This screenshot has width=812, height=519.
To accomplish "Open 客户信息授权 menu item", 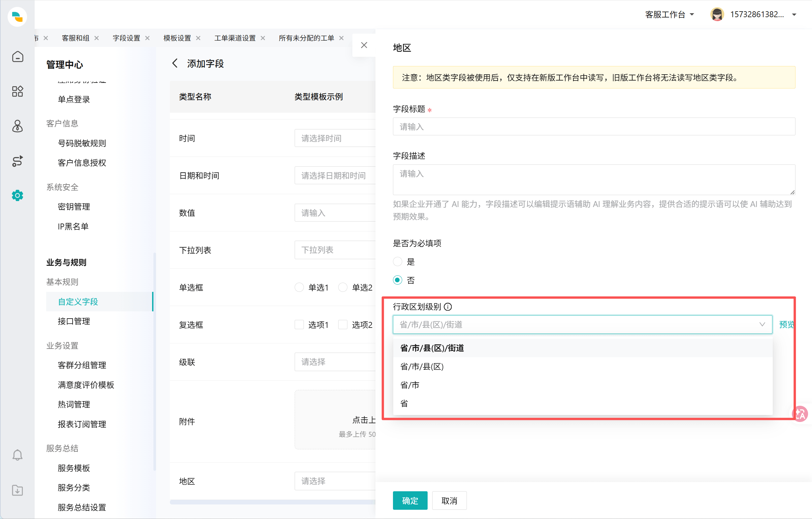I will [82, 163].
